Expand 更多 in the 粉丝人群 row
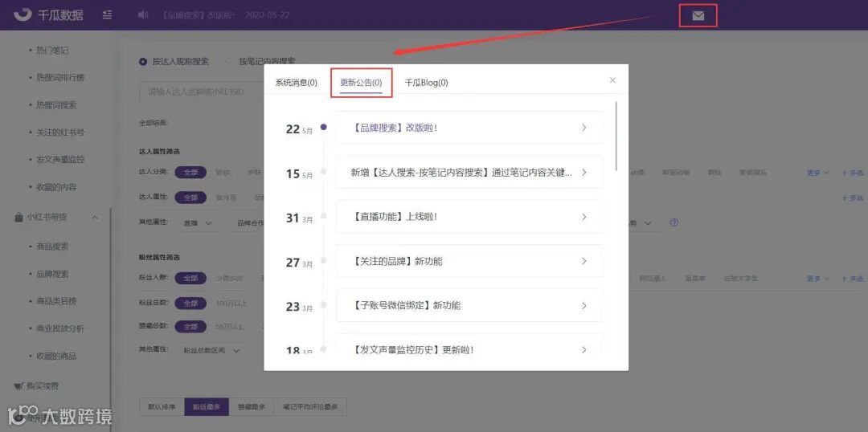This screenshot has width=868, height=432. [817, 279]
